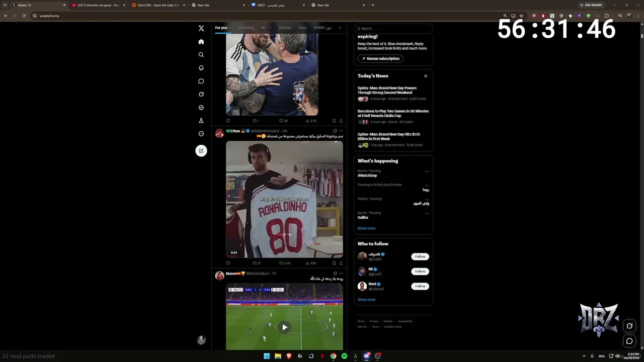Bookmark the Messi photo post
The image size is (644, 362).
point(334,121)
